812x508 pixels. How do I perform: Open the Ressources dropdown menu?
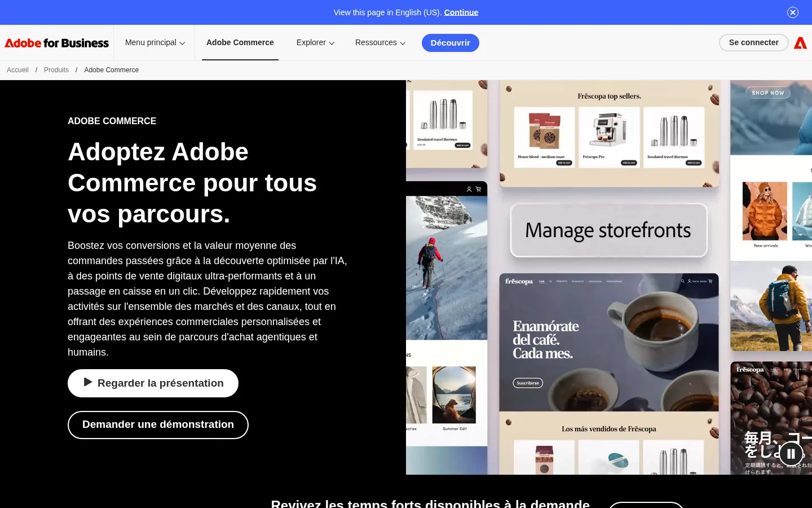click(380, 43)
